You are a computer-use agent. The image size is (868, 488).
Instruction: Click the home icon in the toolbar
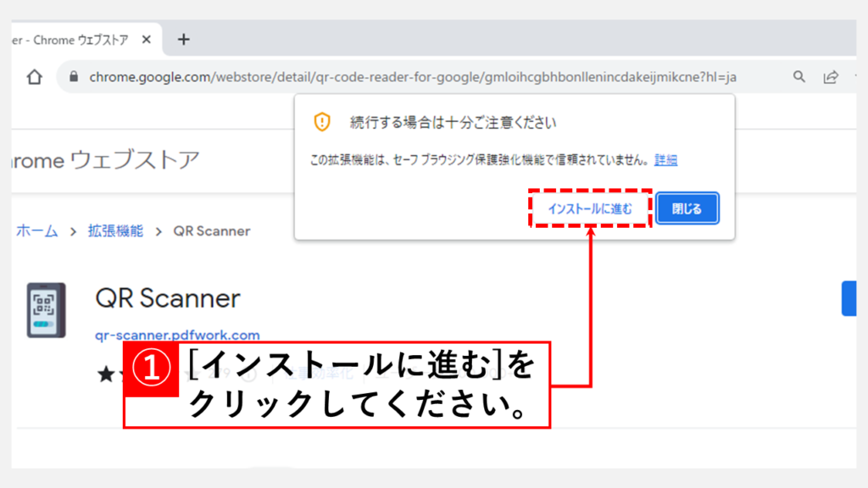(34, 77)
